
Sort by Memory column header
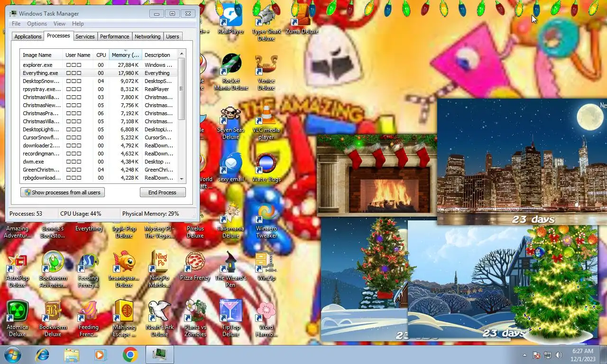pos(126,55)
